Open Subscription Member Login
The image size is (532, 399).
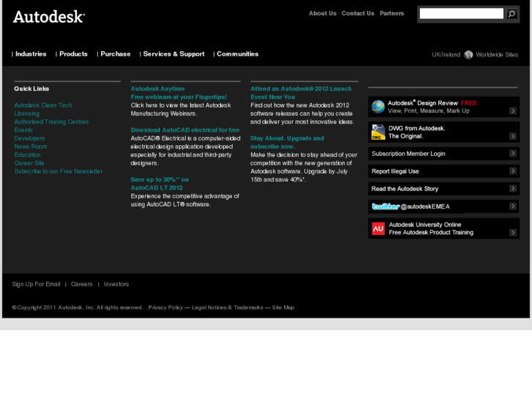[408, 154]
